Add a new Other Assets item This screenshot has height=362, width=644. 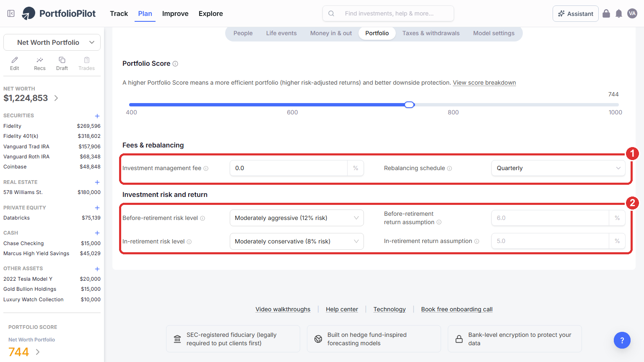(97, 269)
